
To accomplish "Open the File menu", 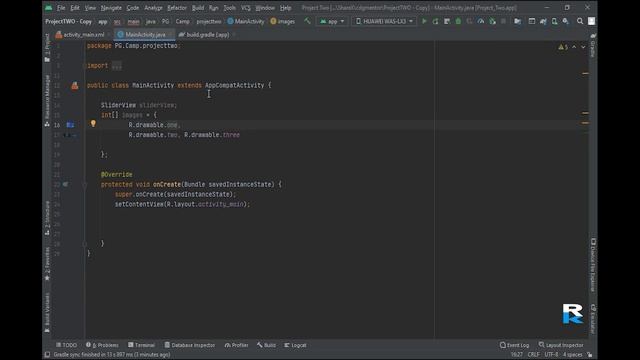I will [x=61, y=8].
